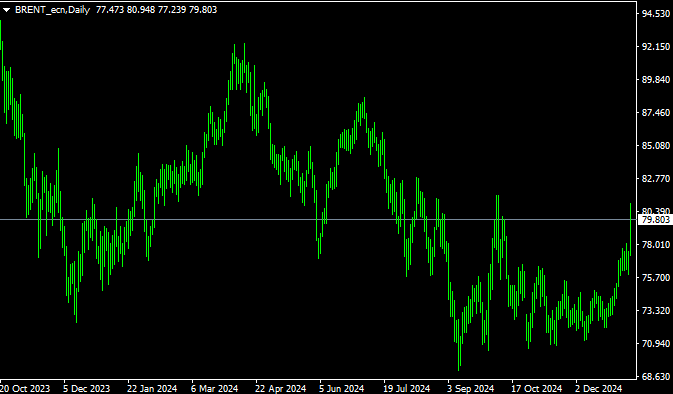Viewport: 673px width, 394px height.
Task: Click the 19 Jul 2024 date label
Action: pos(406,388)
